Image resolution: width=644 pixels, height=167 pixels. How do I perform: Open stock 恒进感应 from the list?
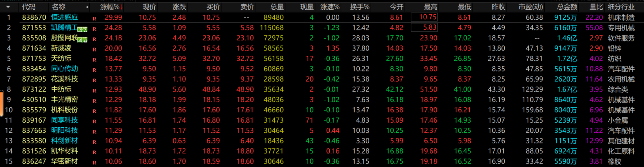click(x=64, y=17)
